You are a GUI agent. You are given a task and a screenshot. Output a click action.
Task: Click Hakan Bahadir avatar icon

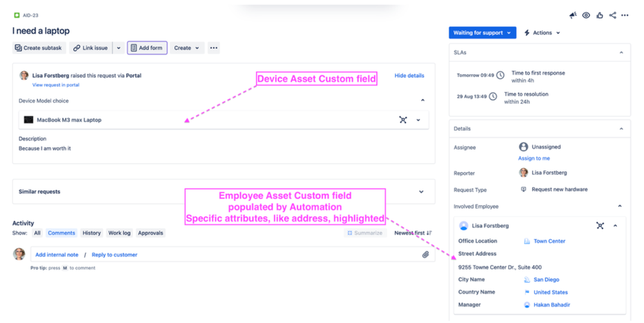(527, 305)
